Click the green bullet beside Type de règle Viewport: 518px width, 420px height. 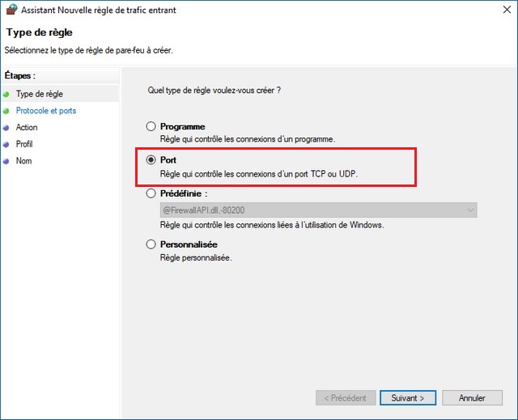6,94
